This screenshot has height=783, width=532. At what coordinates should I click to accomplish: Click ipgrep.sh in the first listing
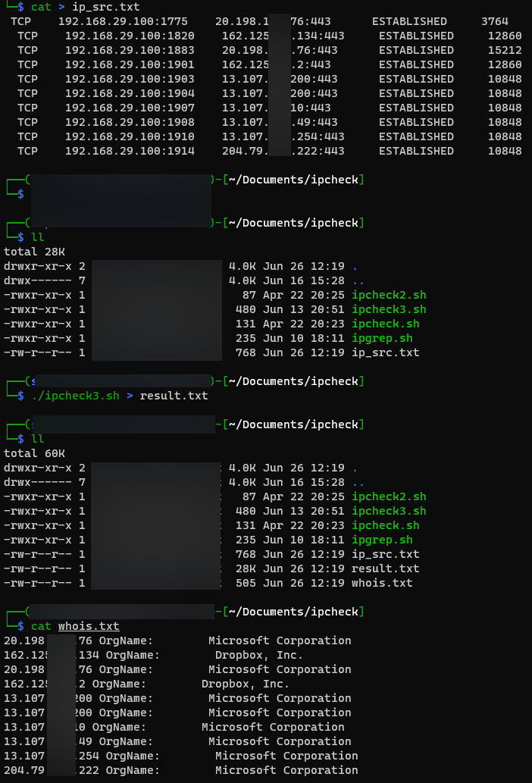pos(382,339)
